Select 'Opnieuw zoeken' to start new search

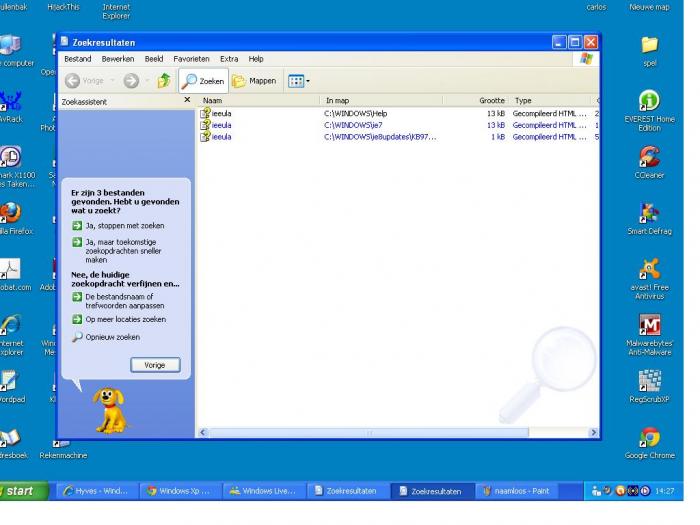112,337
